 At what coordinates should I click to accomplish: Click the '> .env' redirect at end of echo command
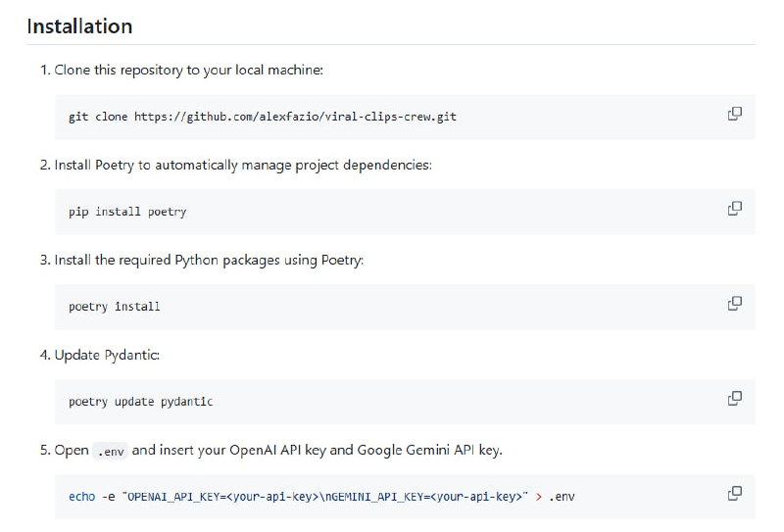tap(555, 497)
